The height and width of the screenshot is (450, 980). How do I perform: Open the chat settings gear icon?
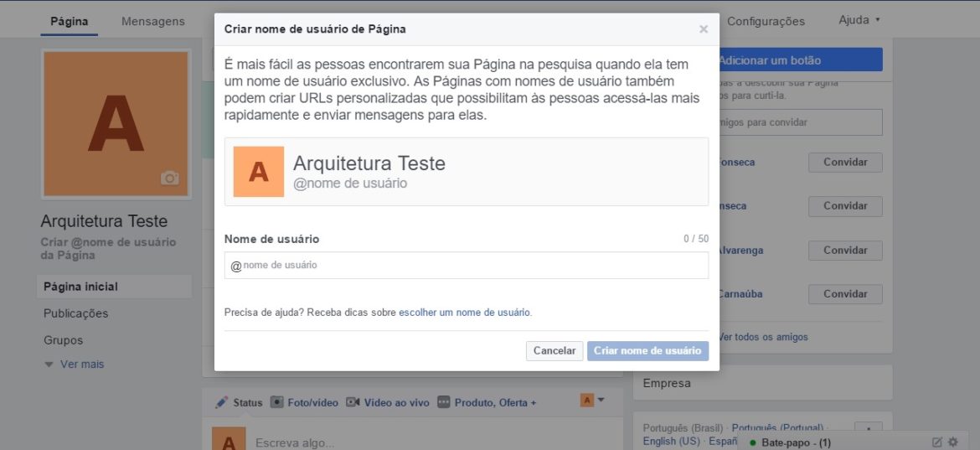point(952,442)
